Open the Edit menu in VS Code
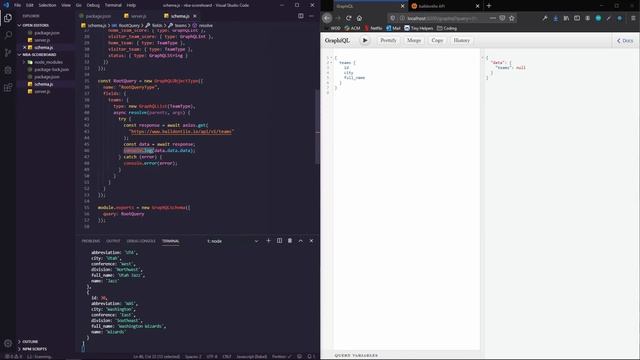The height and width of the screenshot is (360, 640). coord(30,5)
